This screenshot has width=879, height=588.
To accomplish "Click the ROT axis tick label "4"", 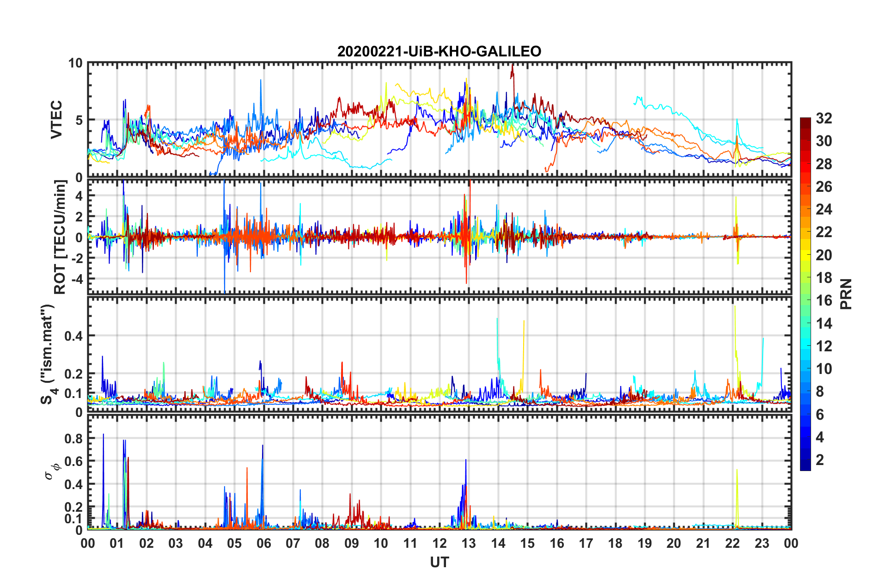I will coord(79,196).
